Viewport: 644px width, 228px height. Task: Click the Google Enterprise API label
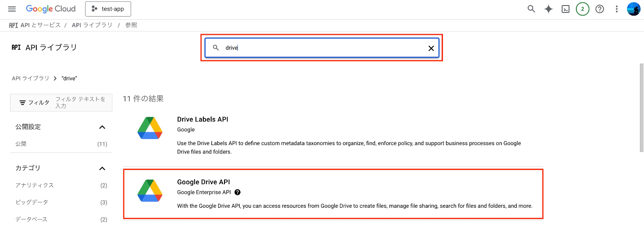coord(204,193)
